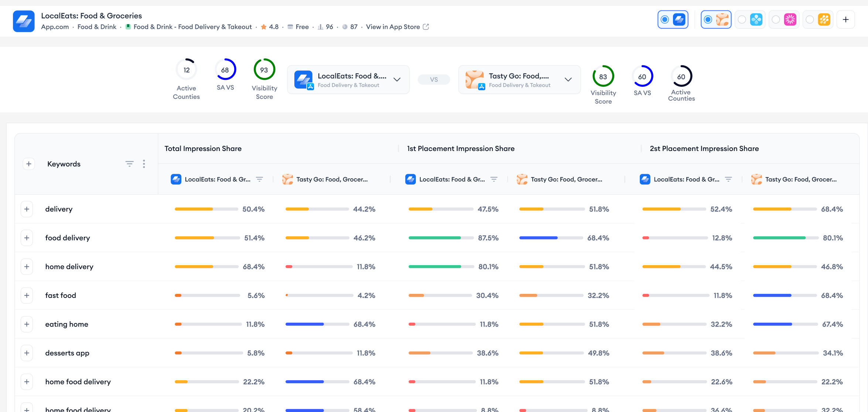Click the 50.4% value in delivery row
Screen dimensions: 868x412
coord(253,209)
